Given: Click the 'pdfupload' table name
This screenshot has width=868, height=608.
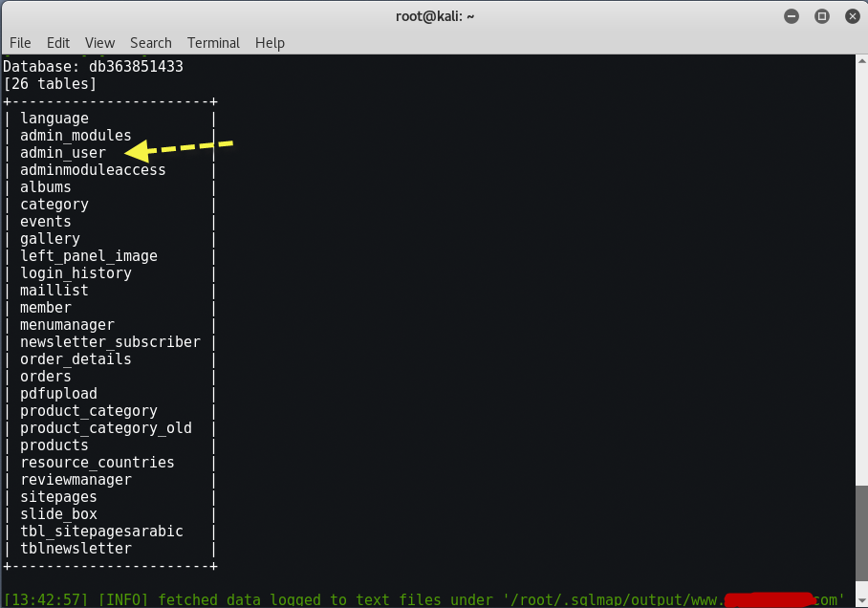Looking at the screenshot, I should 58,393.
